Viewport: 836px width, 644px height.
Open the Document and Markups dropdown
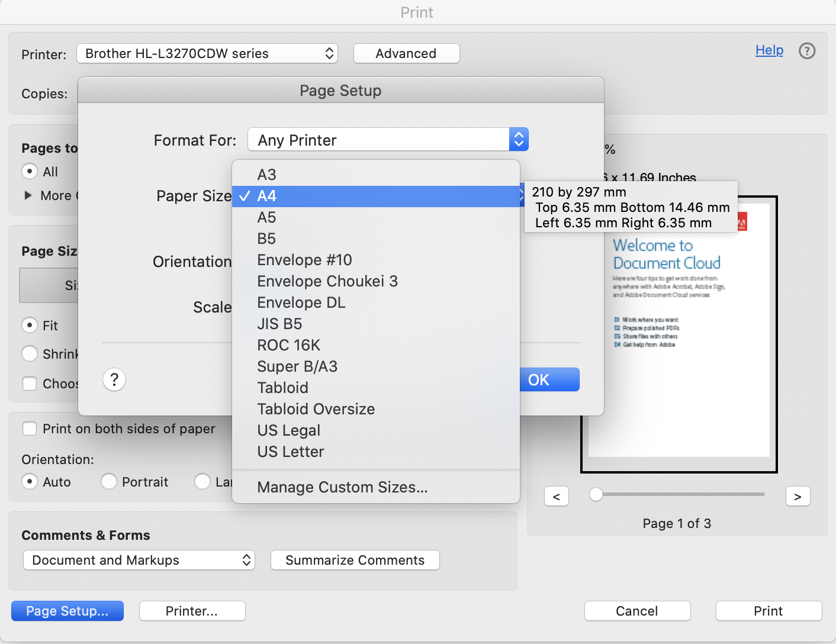coord(139,560)
